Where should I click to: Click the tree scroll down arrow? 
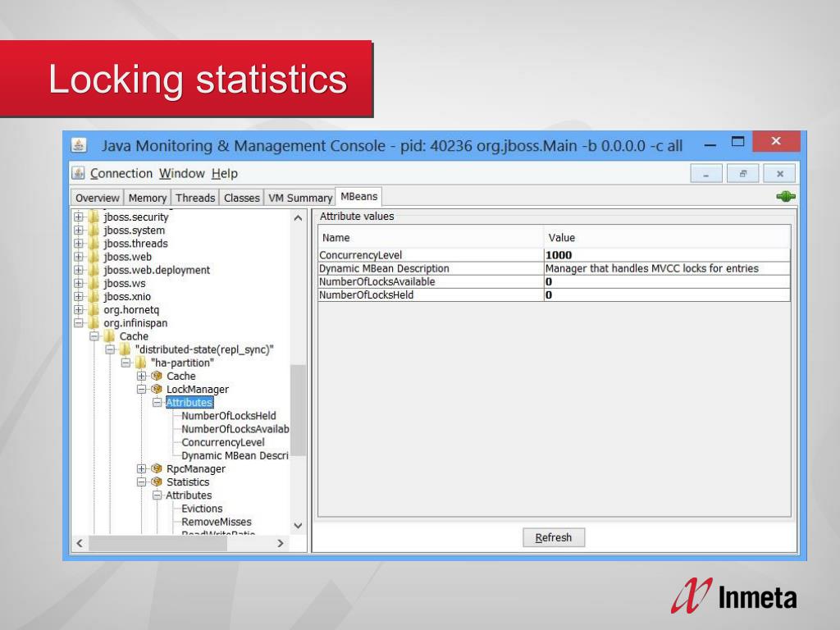[299, 526]
